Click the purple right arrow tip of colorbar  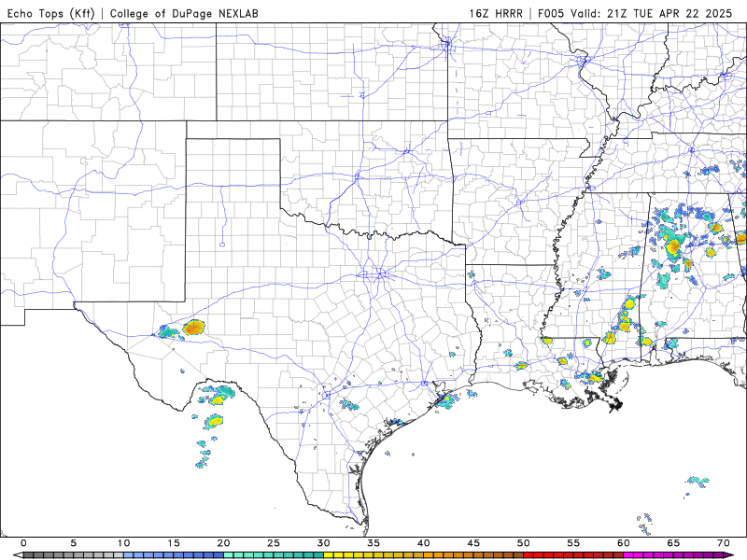coord(729,555)
